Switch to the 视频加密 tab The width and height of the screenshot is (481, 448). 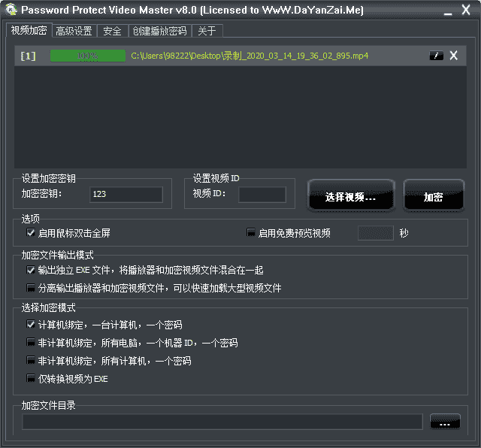pos(29,30)
